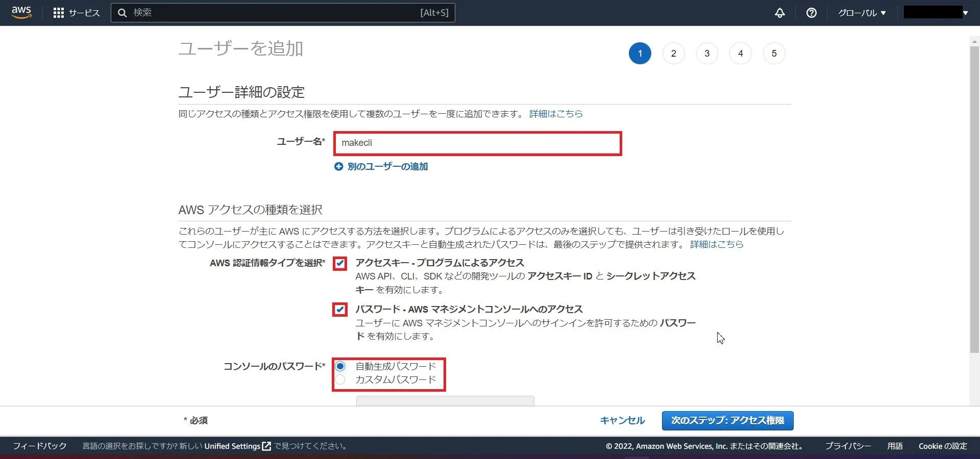Image resolution: width=980 pixels, height=459 pixels.
Task: Click the top 検索 search box
Action: click(x=283, y=13)
